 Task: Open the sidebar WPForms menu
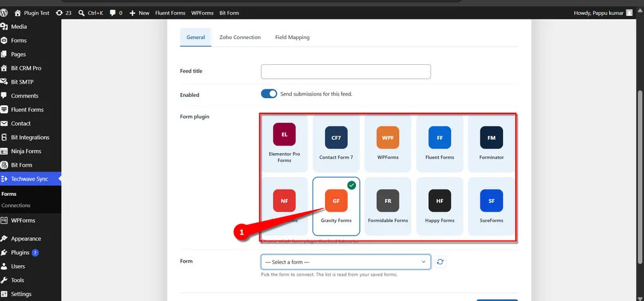(x=30, y=220)
